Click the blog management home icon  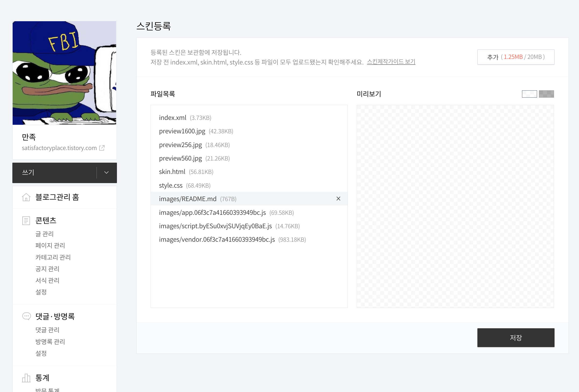click(x=26, y=197)
